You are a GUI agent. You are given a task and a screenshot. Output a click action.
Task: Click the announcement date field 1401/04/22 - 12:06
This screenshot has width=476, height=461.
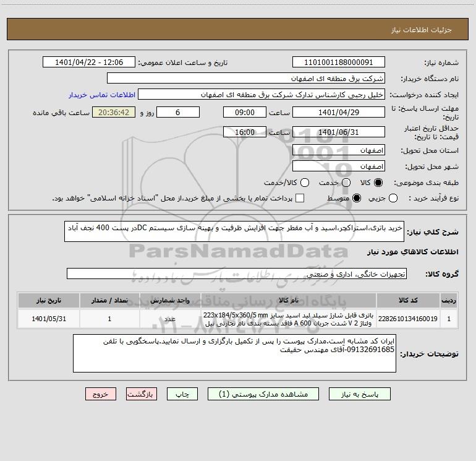tap(89, 62)
